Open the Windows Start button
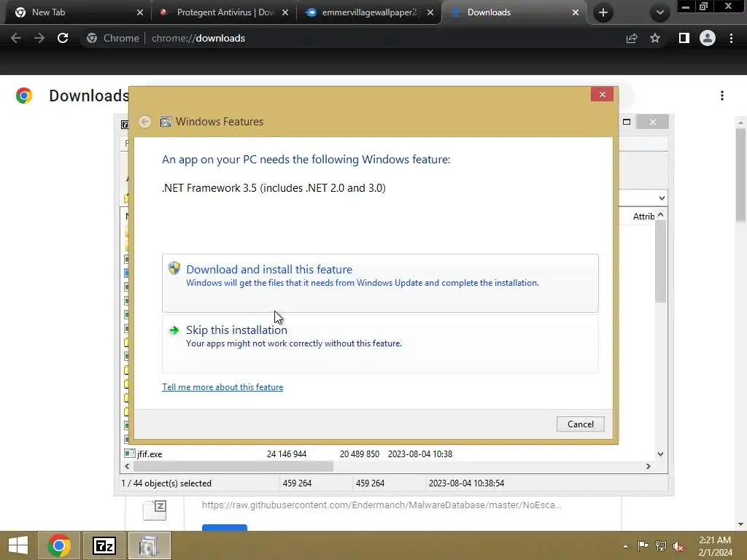Image resolution: width=747 pixels, height=560 pixels. tap(18, 545)
